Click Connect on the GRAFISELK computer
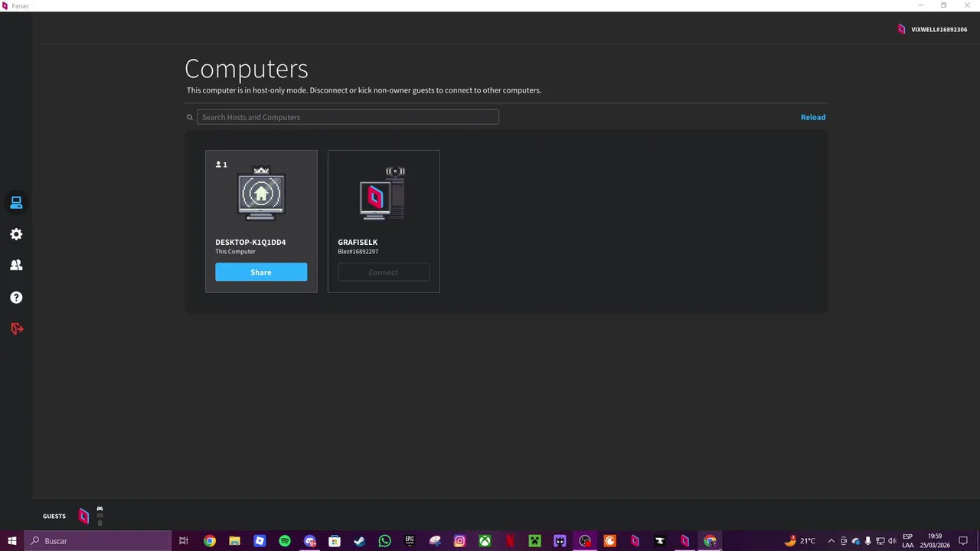 tap(384, 272)
